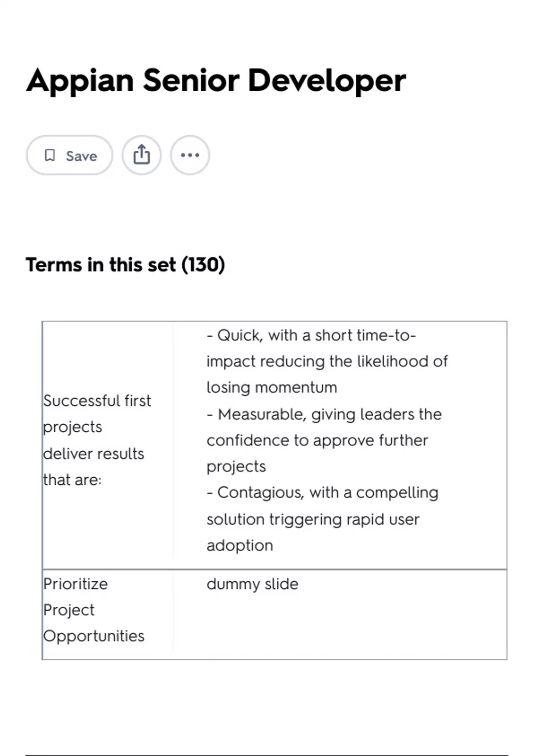Viewport: 534px width, 756px height.
Task: Click the bookmark icon inside Save
Action: tap(50, 156)
